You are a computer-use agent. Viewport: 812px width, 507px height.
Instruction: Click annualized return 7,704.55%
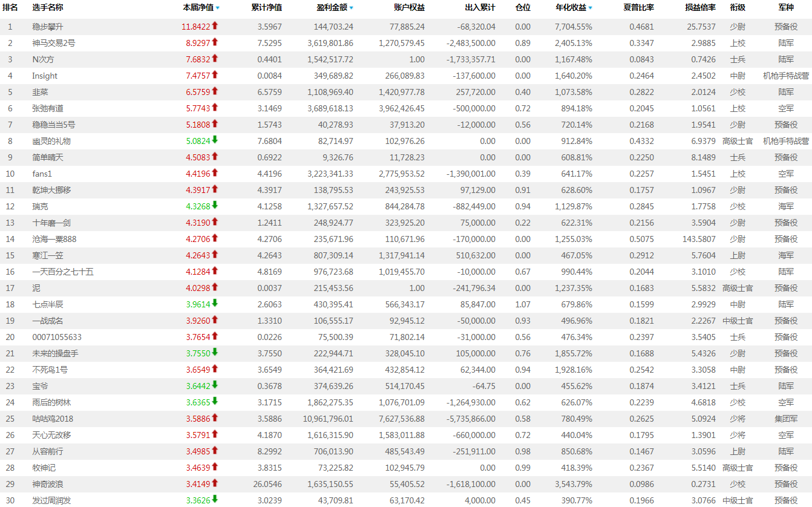[574, 27]
